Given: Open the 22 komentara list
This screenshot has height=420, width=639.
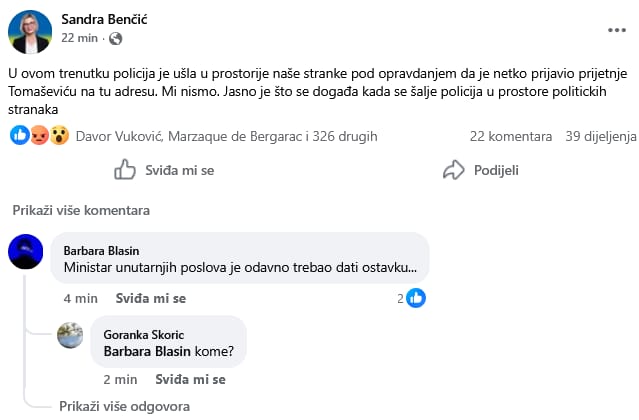Looking at the screenshot, I should [511, 136].
